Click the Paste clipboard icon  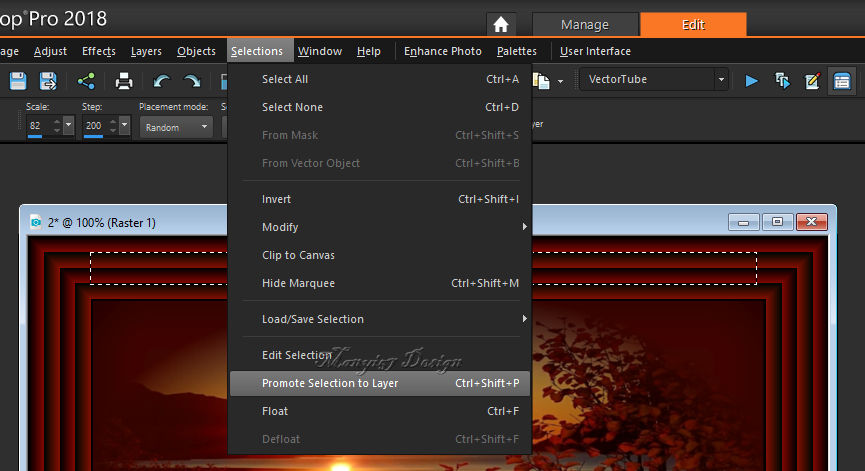pos(541,81)
